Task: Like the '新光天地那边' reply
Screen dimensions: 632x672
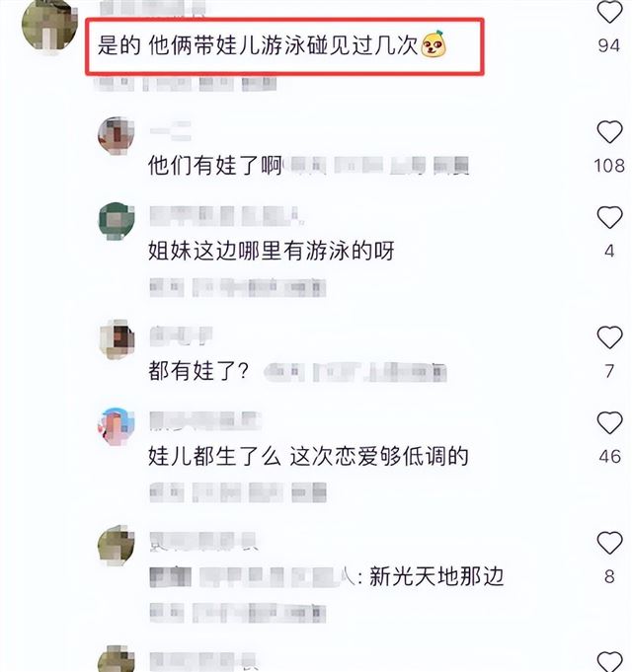Action: click(x=609, y=543)
